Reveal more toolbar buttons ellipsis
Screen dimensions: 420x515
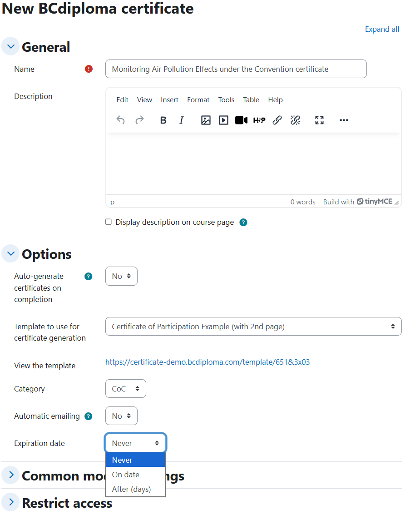coord(344,120)
